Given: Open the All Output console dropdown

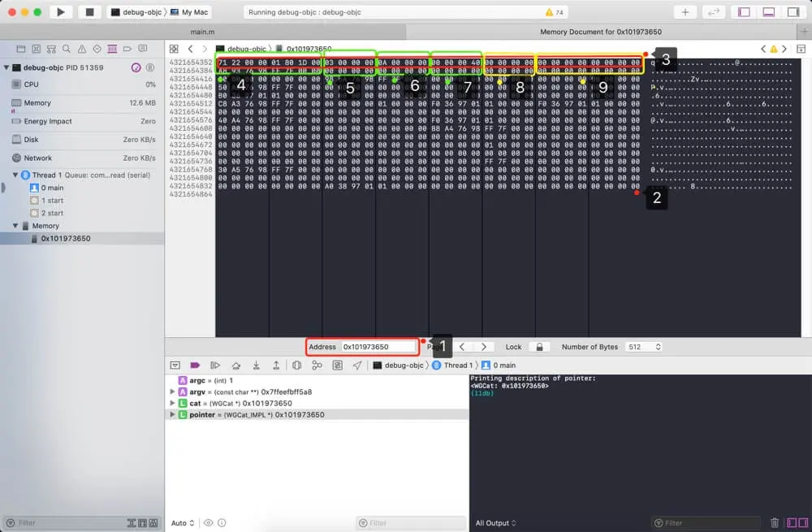Looking at the screenshot, I should pyautogui.click(x=495, y=523).
